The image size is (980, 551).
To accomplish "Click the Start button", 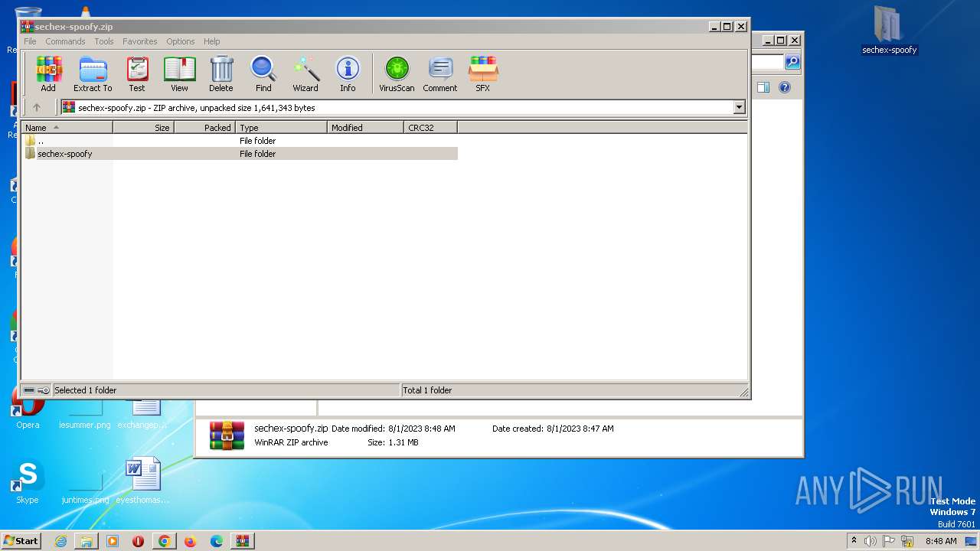I will (21, 540).
